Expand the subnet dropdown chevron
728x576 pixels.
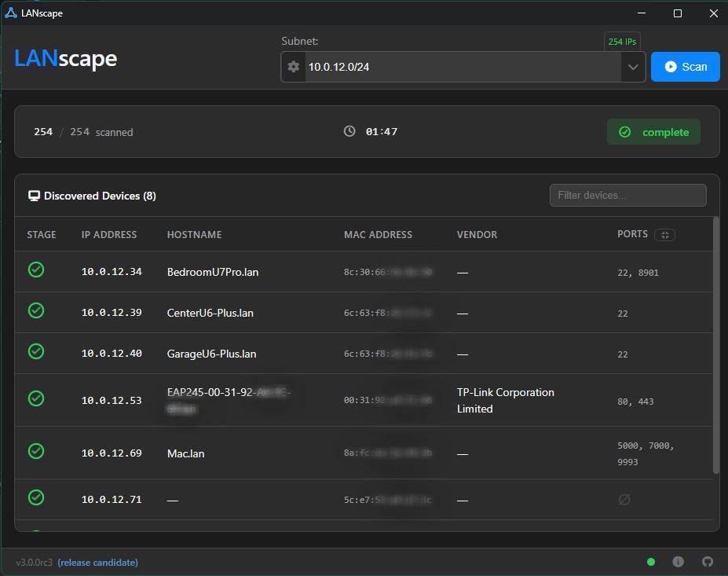(632, 67)
